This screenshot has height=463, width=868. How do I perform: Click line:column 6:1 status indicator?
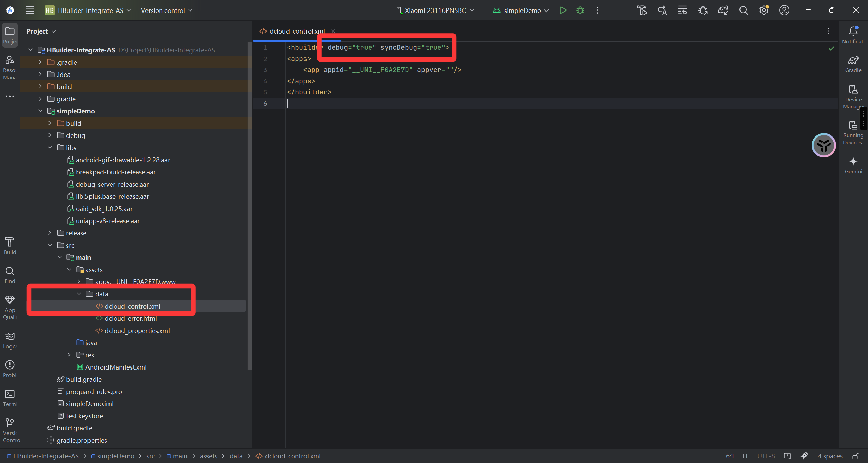pyautogui.click(x=730, y=456)
